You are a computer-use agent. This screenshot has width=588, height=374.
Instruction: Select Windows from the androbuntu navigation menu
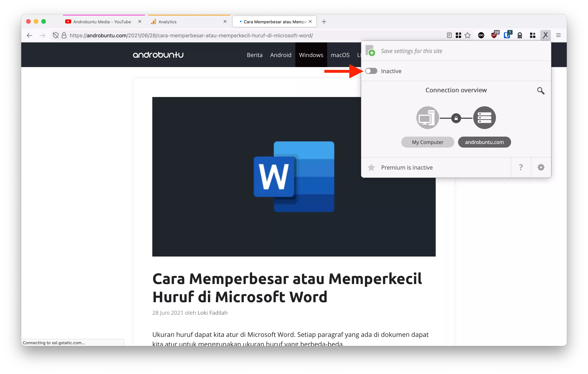[x=311, y=55]
